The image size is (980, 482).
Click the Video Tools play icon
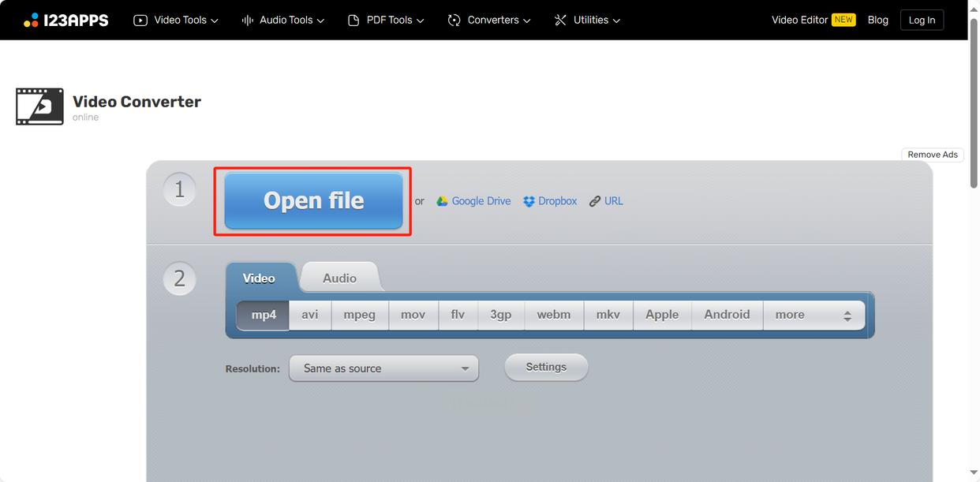tap(140, 20)
